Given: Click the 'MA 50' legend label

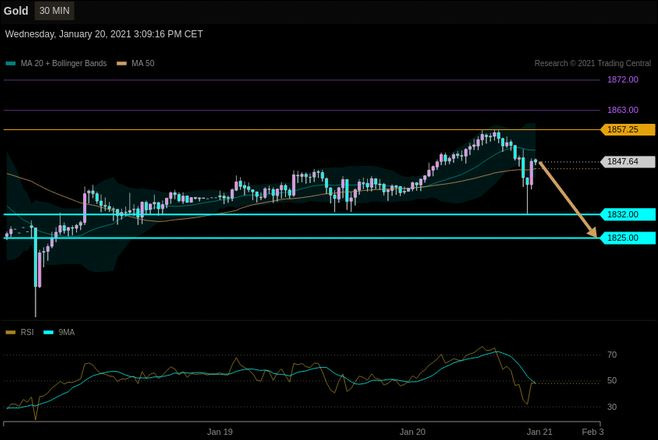Looking at the screenshot, I should point(143,63).
